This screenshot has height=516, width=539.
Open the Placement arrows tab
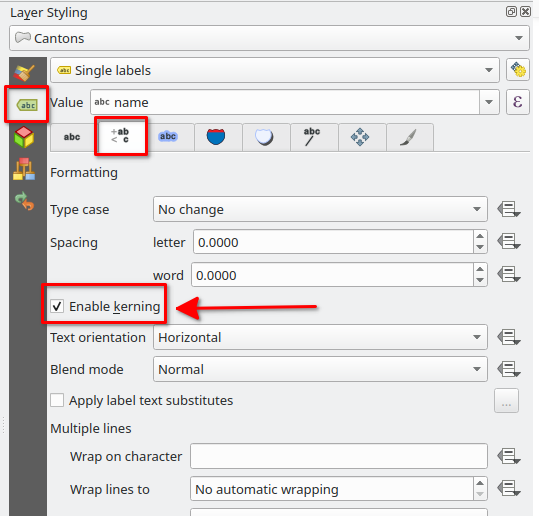pyautogui.click(x=360, y=137)
